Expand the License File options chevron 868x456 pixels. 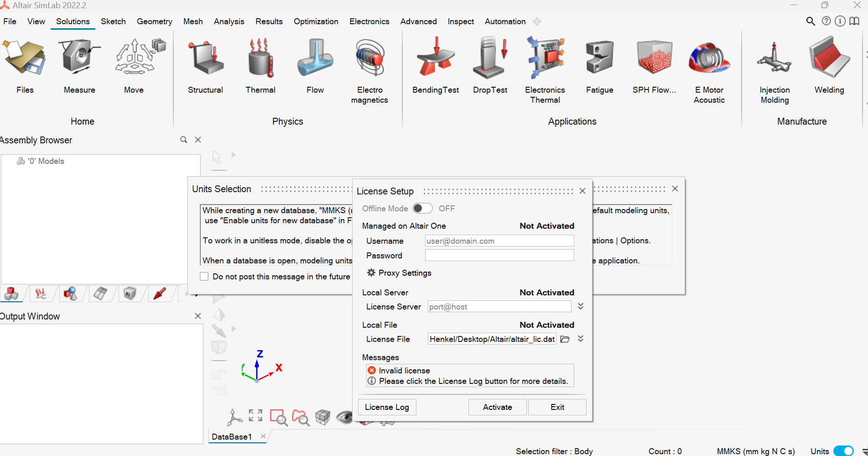tap(581, 339)
